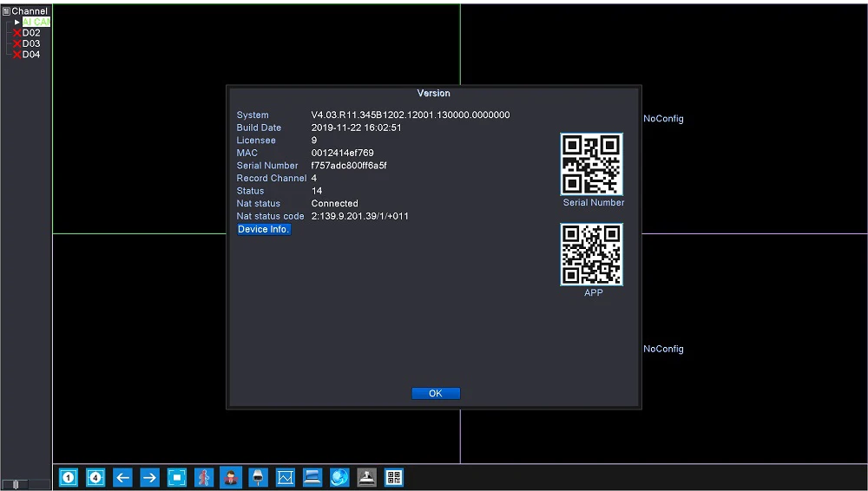Click the red X beside D04
Viewport: 868px width, 491px height.
click(x=17, y=55)
